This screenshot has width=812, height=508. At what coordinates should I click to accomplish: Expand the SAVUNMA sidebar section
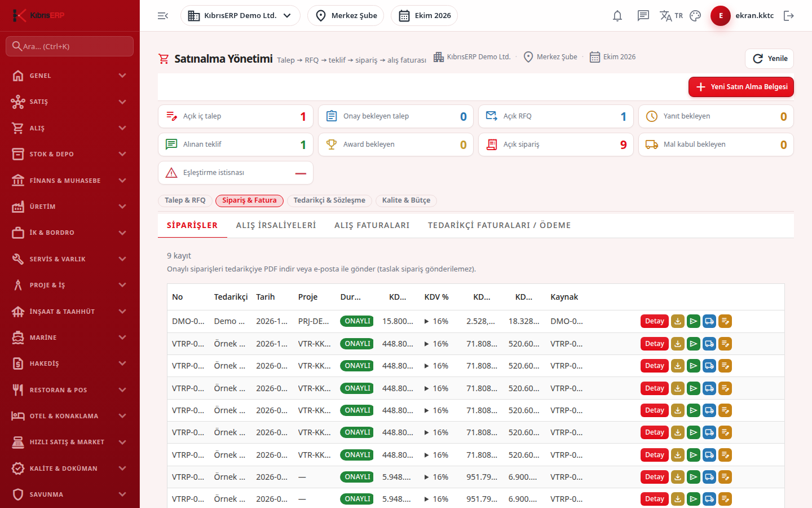click(70, 494)
